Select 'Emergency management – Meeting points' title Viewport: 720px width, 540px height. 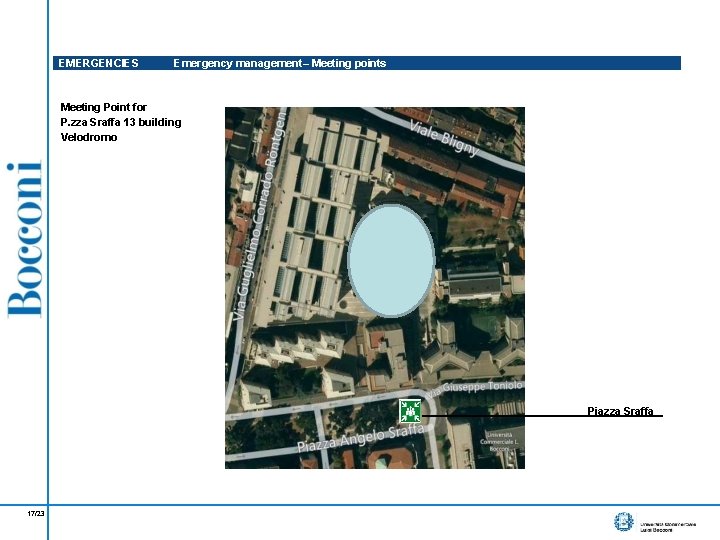(280, 63)
